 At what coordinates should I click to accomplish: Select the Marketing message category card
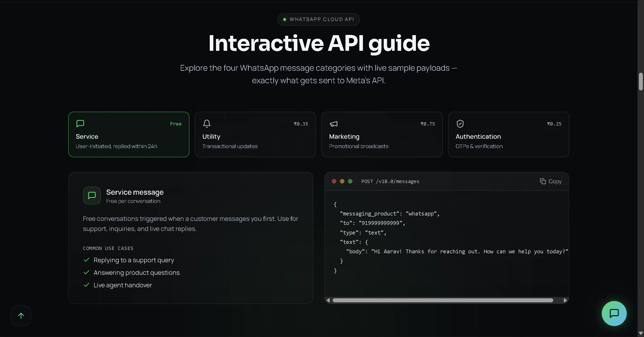(382, 134)
